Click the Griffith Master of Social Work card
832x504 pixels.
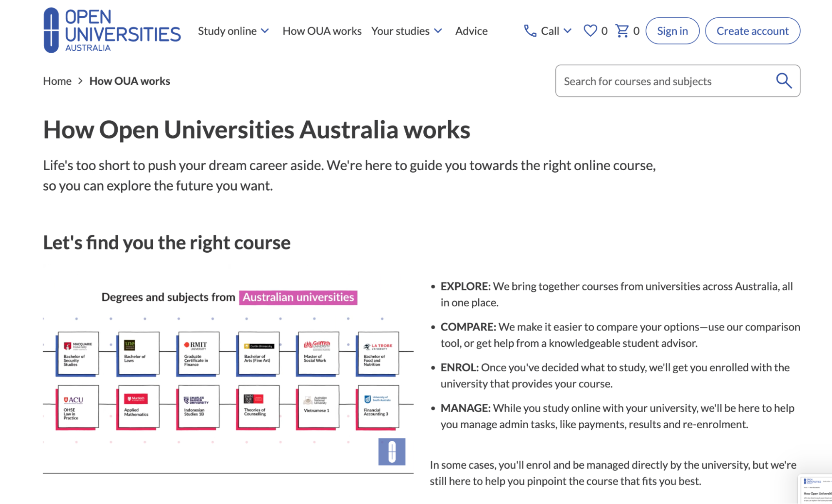coord(318,353)
